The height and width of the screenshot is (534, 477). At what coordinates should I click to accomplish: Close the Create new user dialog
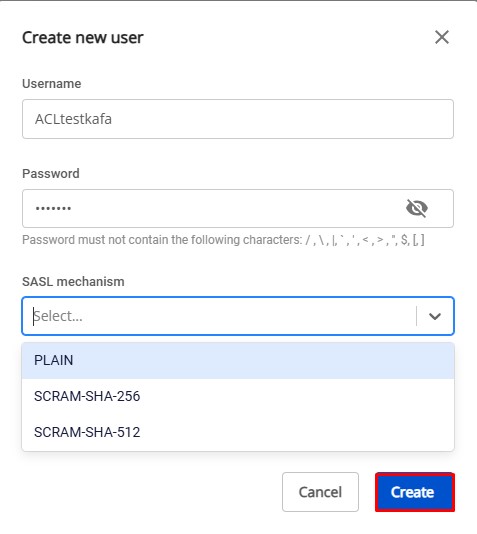coord(442,37)
